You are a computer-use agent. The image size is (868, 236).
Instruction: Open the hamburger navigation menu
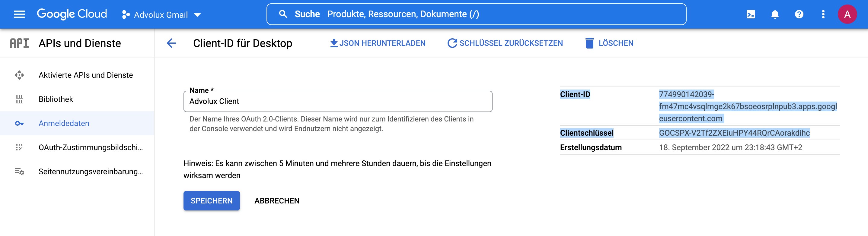19,14
